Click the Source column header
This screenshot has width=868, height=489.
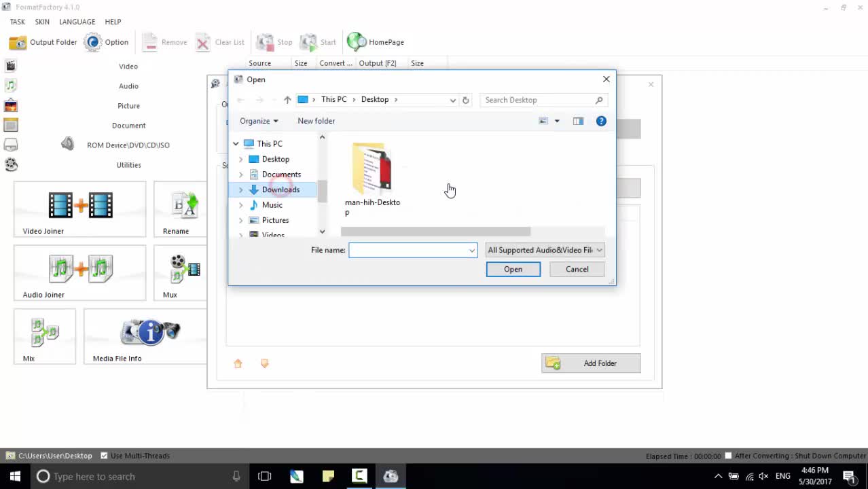[x=260, y=63]
